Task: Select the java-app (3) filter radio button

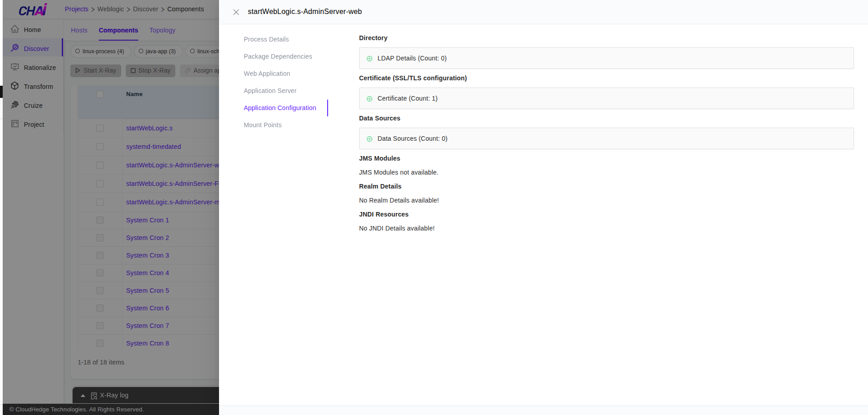Action: click(x=142, y=51)
